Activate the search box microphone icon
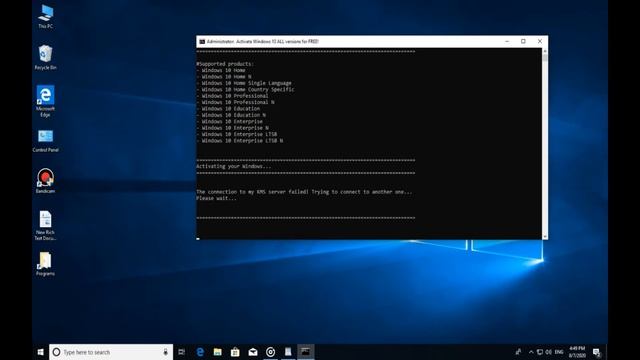The height and width of the screenshot is (360, 640). click(x=165, y=352)
